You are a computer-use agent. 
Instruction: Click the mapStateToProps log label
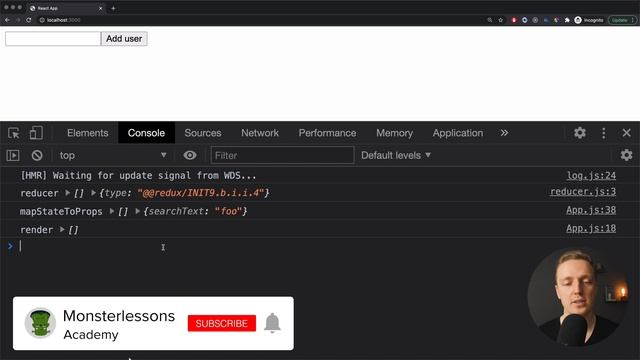61,211
